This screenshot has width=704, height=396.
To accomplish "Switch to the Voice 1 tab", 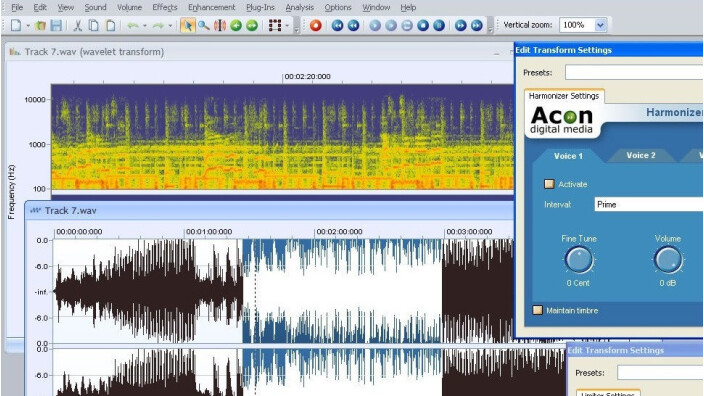I will tap(568, 156).
